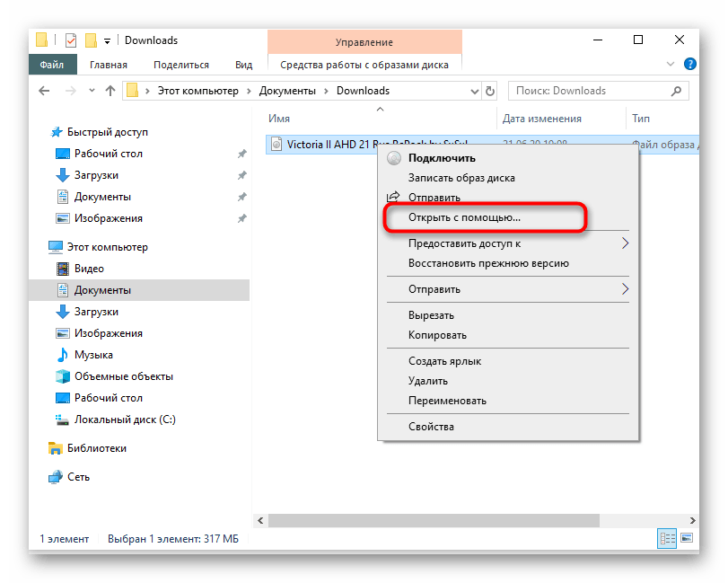The width and height of the screenshot is (728, 583).
Task: Click the Downloads breadcrumb segment
Action: point(363,91)
